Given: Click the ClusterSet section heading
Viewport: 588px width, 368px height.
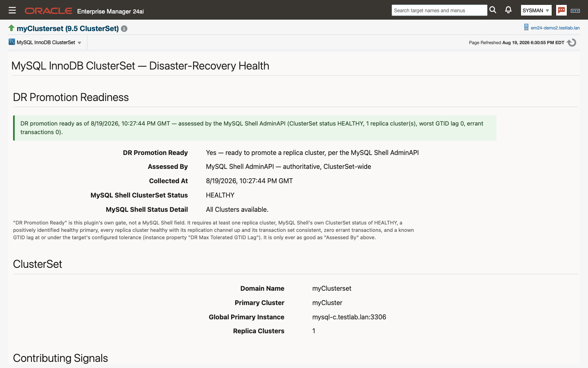Looking at the screenshot, I should 38,264.
